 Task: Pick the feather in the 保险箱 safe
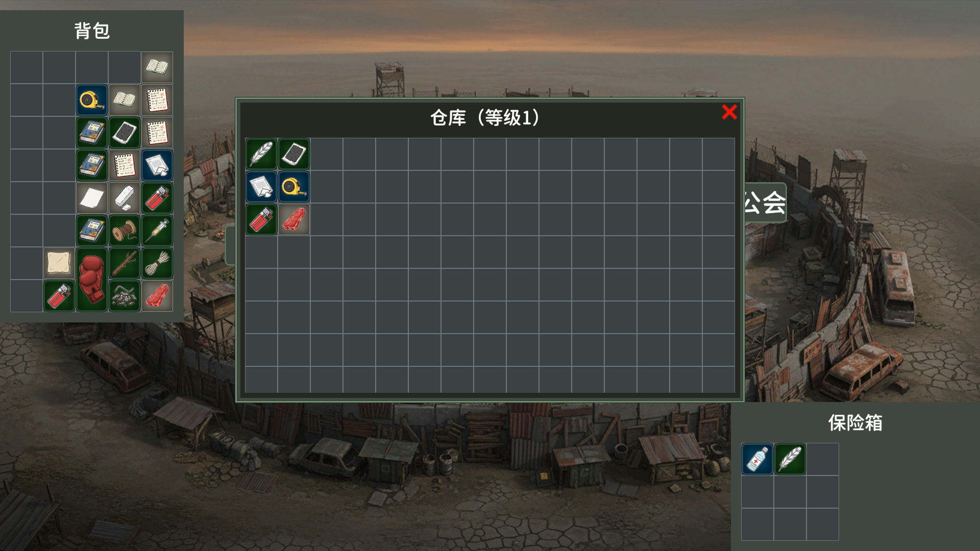click(x=790, y=459)
